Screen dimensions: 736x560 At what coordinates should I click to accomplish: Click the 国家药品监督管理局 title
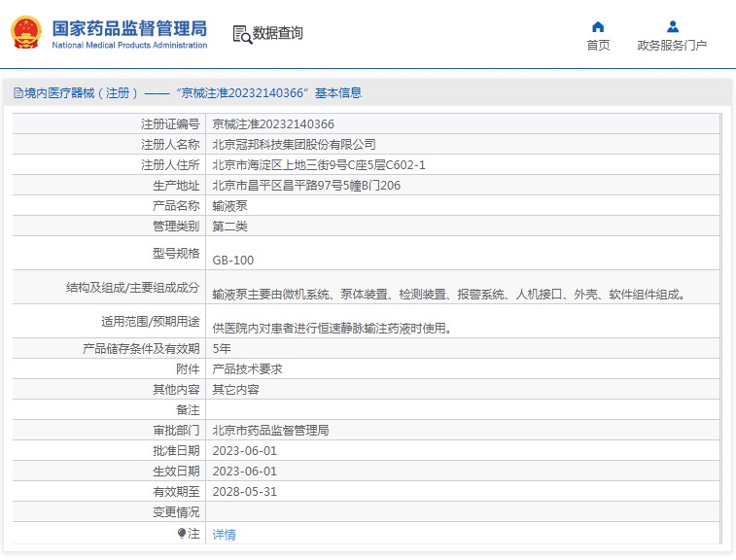(x=129, y=28)
